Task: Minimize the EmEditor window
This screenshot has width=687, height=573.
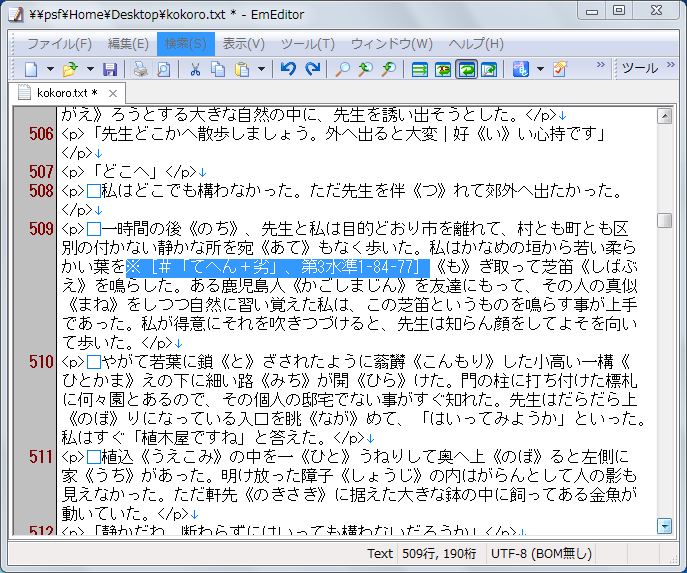Action: [x=592, y=11]
